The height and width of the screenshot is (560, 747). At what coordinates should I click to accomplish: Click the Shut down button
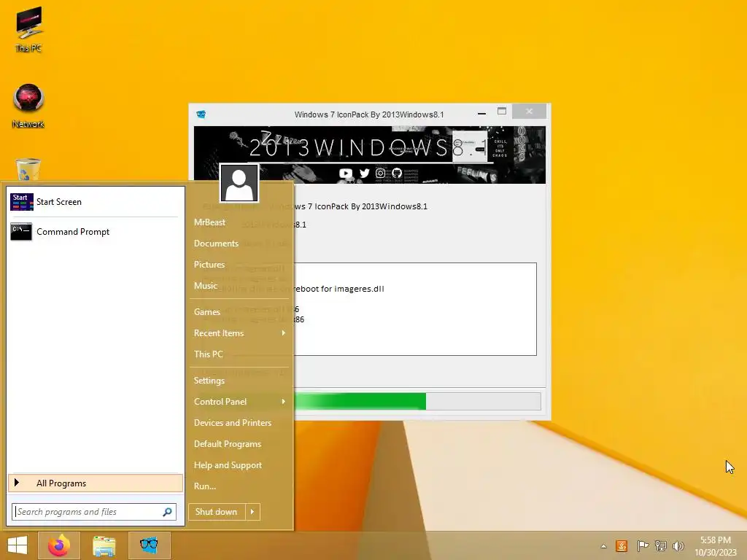click(217, 512)
